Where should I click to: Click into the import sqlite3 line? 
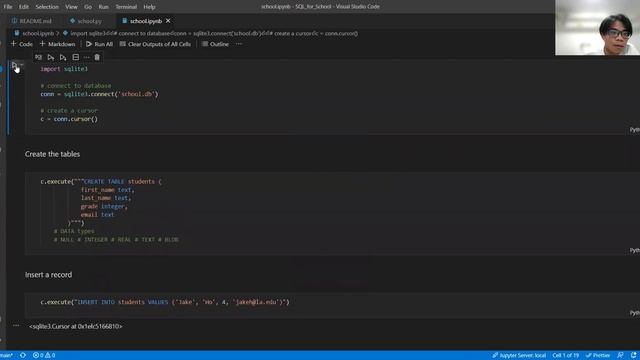(x=64, y=69)
